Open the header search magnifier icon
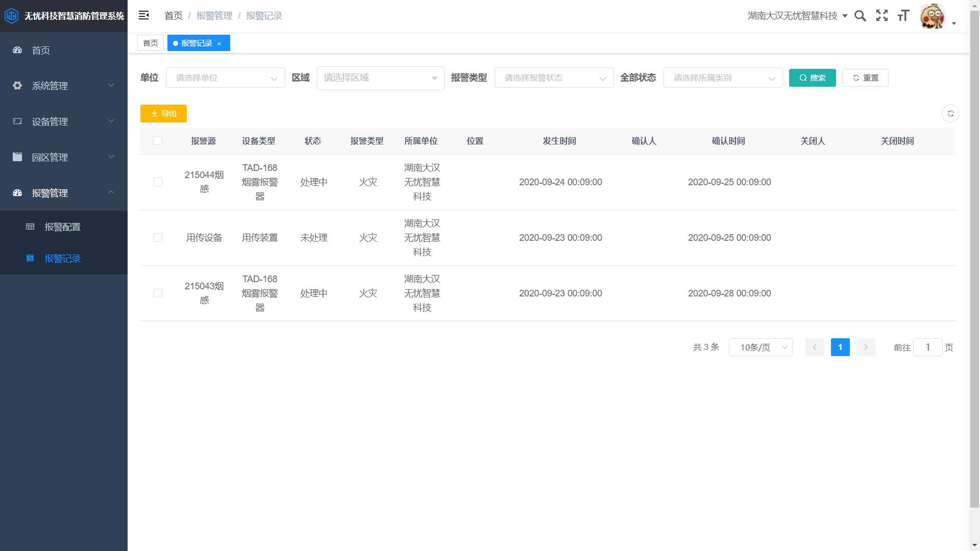This screenshot has width=980, height=551. tap(860, 16)
